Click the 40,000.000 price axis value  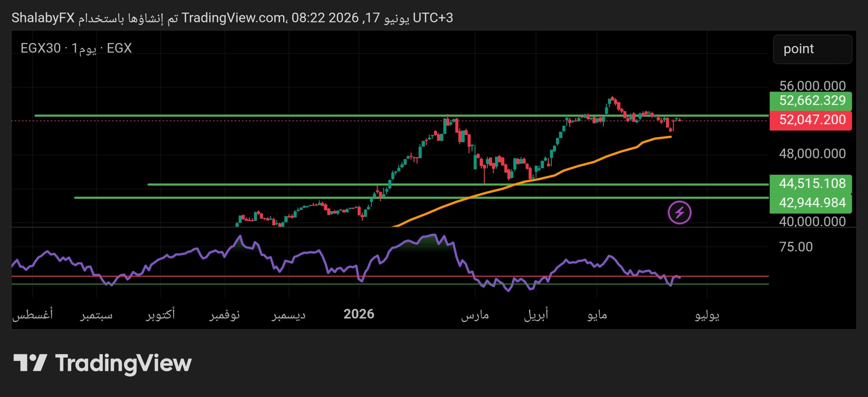(x=812, y=221)
